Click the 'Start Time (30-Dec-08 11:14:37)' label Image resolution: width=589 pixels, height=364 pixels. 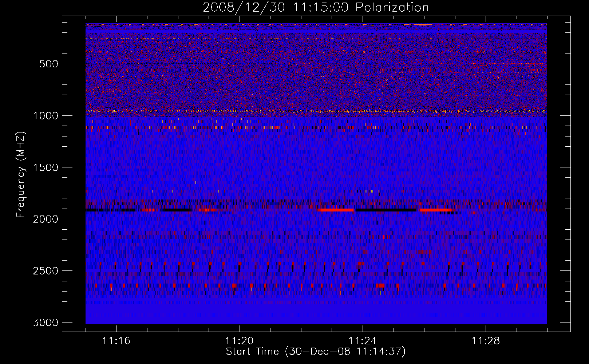click(316, 352)
